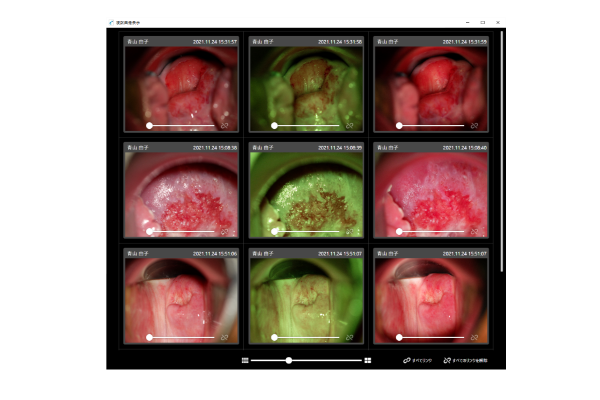This screenshot has height=400, width=600.
Task: Toggle linking on the green bottom-row image
Action: point(349,338)
